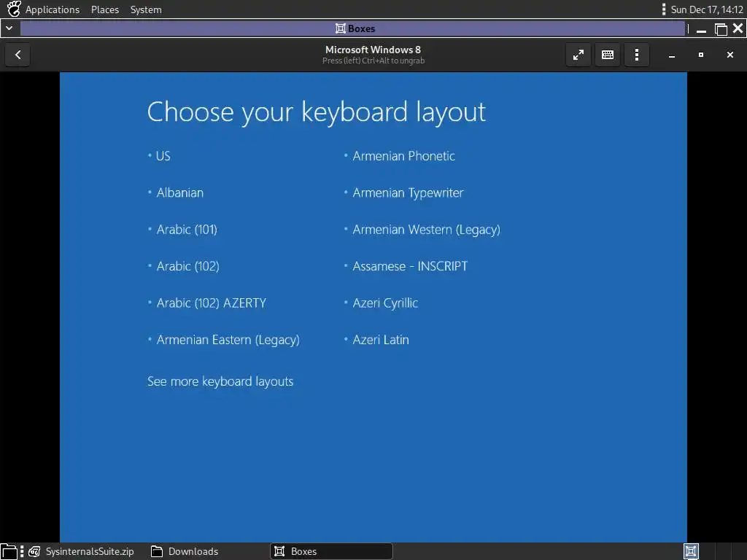Click the Boxes tray icon at bottom right

[691, 551]
